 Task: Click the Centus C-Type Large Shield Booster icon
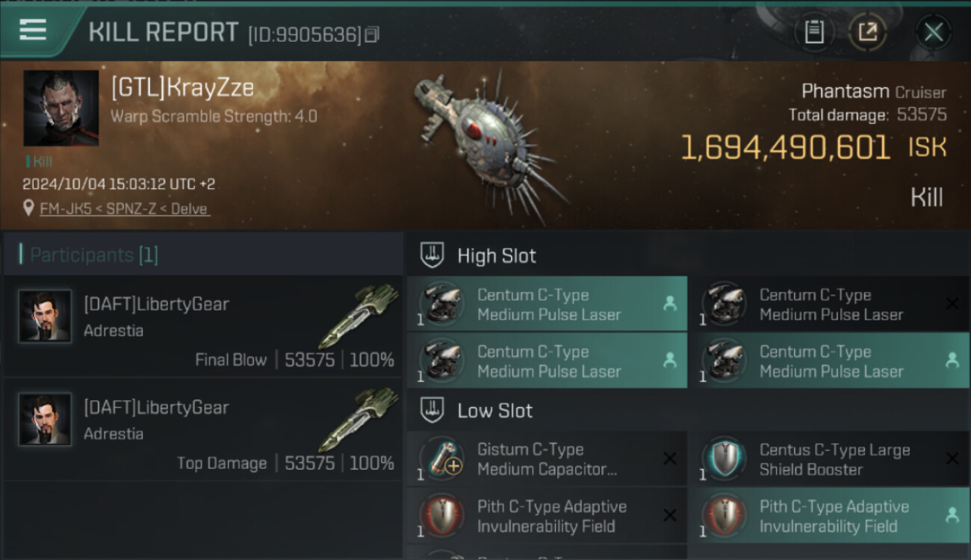725,459
